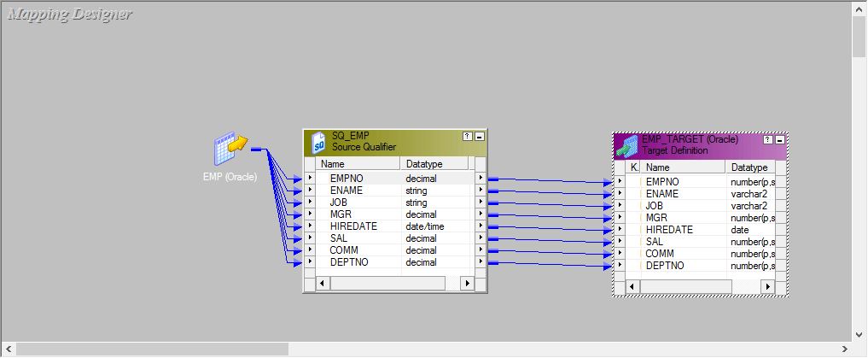868x358 pixels.
Task: Click EMPNO output port arrow in SQ_EMP
Action: [481, 179]
